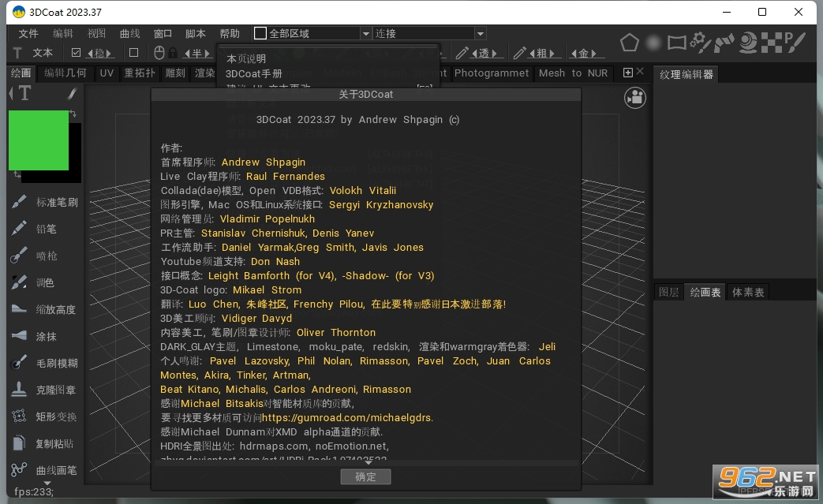Open the 曲线 menu
Viewport: 823px width, 504px height.
point(129,34)
